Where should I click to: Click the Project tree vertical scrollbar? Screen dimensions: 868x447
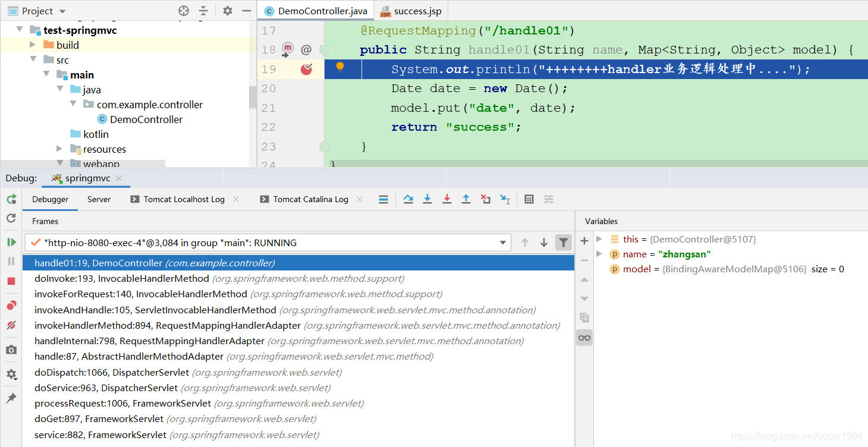click(x=253, y=96)
